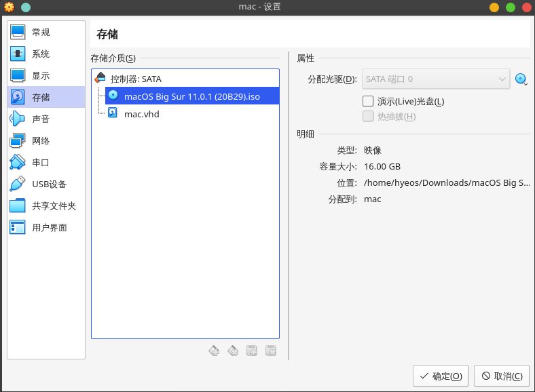The width and height of the screenshot is (535, 392).
Task: Open the 网络 (Network) settings page
Action: tap(46, 141)
